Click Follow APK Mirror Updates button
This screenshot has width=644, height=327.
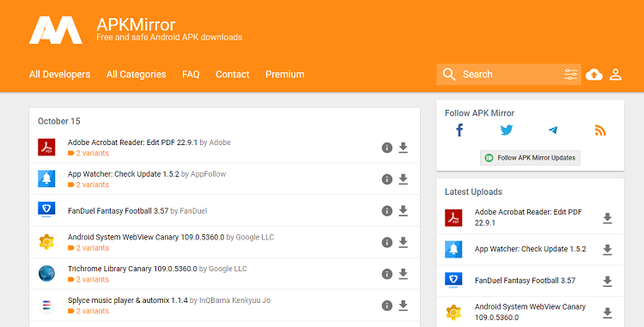(x=530, y=158)
